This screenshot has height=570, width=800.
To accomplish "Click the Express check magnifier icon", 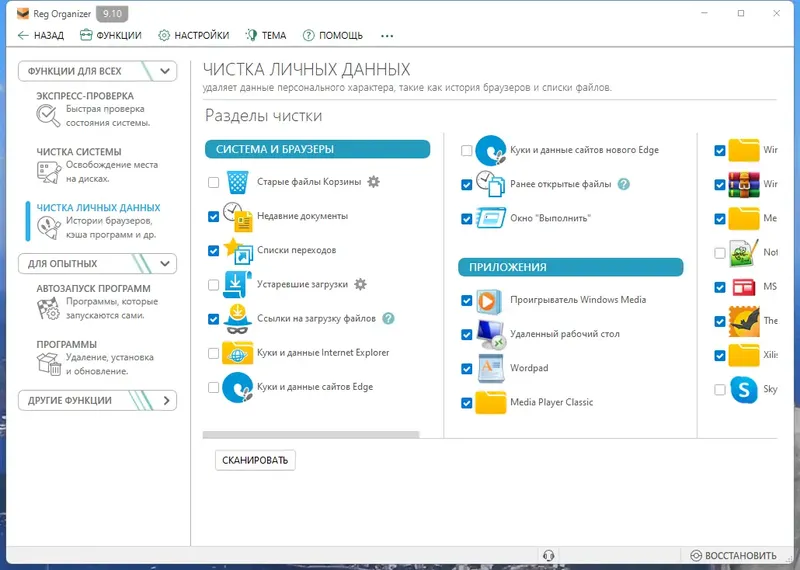I will [48, 116].
